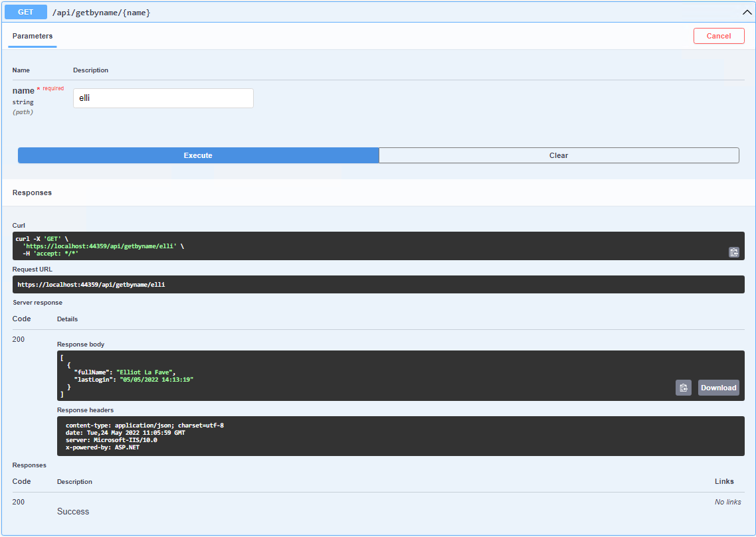This screenshot has width=756, height=537.
Task: Click the "No links" text
Action: click(727, 502)
